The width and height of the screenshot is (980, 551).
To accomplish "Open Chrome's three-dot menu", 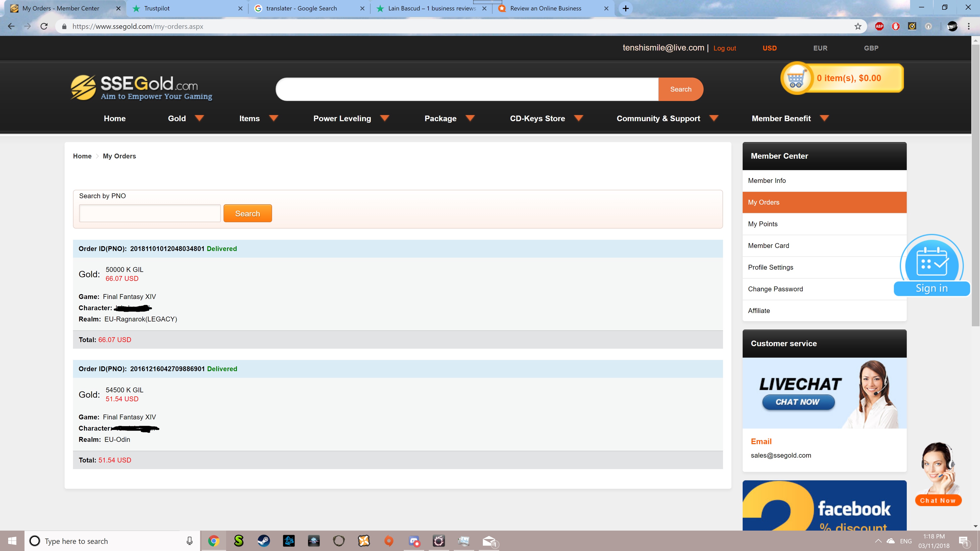I will 969,26.
